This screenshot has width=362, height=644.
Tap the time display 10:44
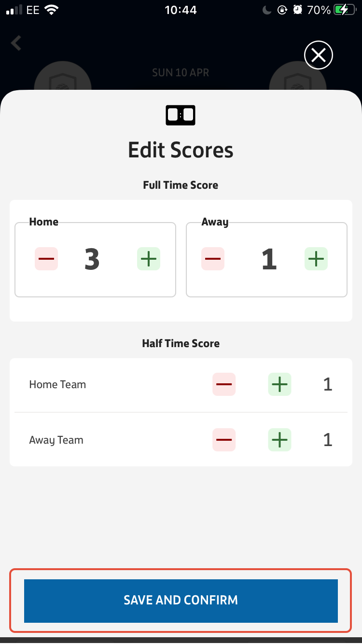click(x=181, y=9)
